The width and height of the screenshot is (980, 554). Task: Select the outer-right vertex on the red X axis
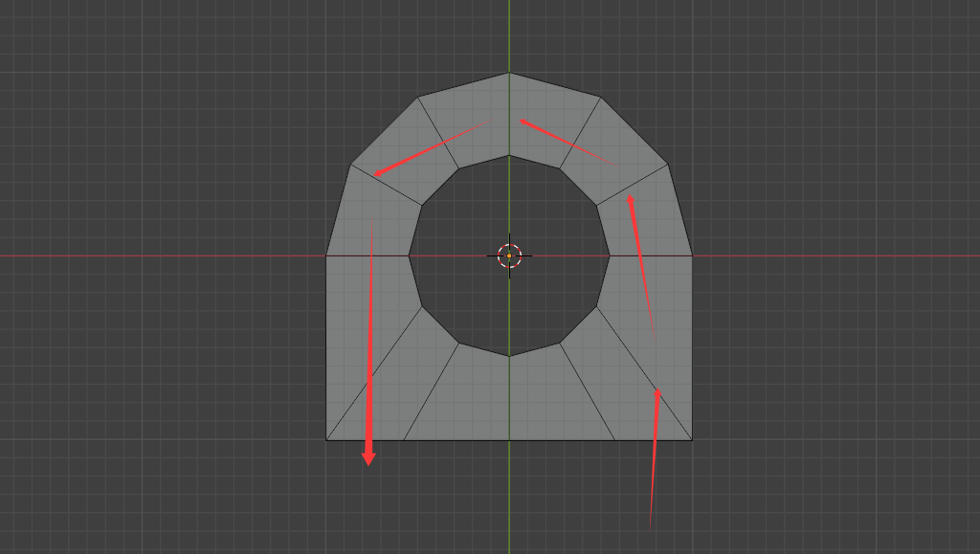693,255
